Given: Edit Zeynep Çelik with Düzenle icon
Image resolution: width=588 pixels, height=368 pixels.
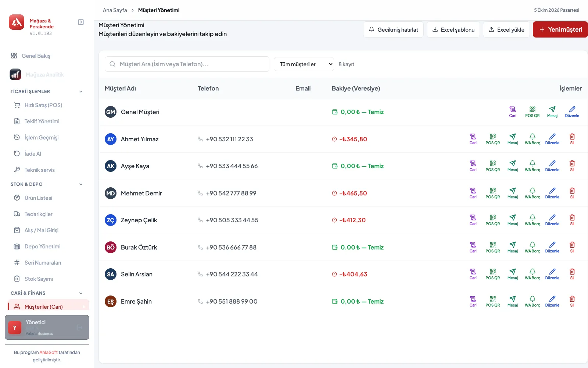Looking at the screenshot, I should point(552,220).
